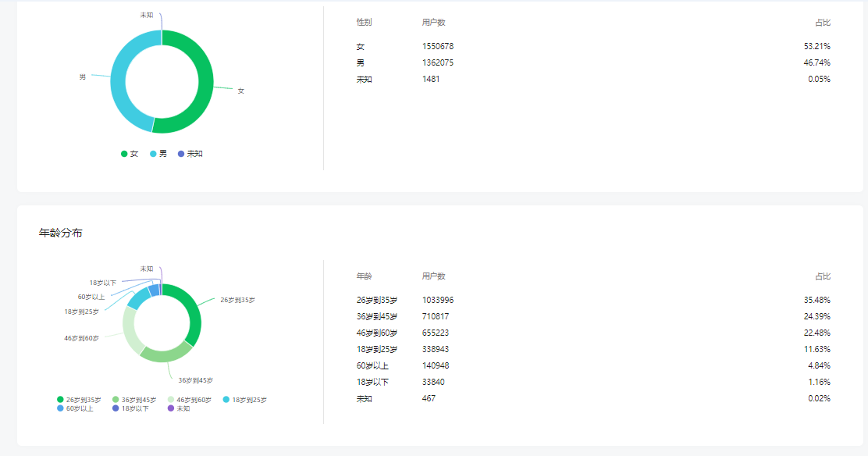
Task: Click the 1.16% percentage value
Action: [x=820, y=382]
